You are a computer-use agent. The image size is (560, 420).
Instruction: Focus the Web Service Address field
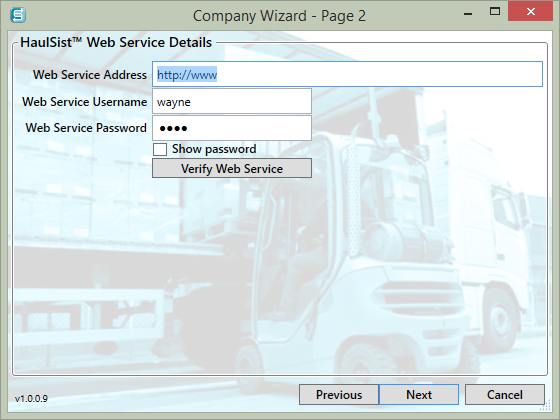[x=347, y=74]
